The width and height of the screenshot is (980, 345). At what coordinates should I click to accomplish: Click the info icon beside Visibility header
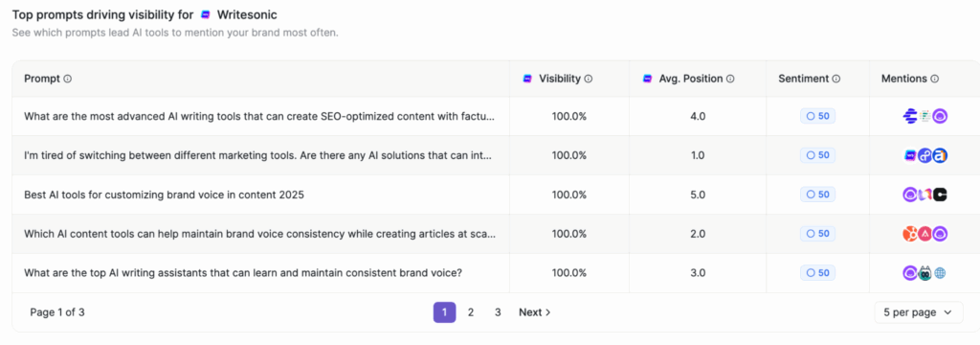click(589, 79)
